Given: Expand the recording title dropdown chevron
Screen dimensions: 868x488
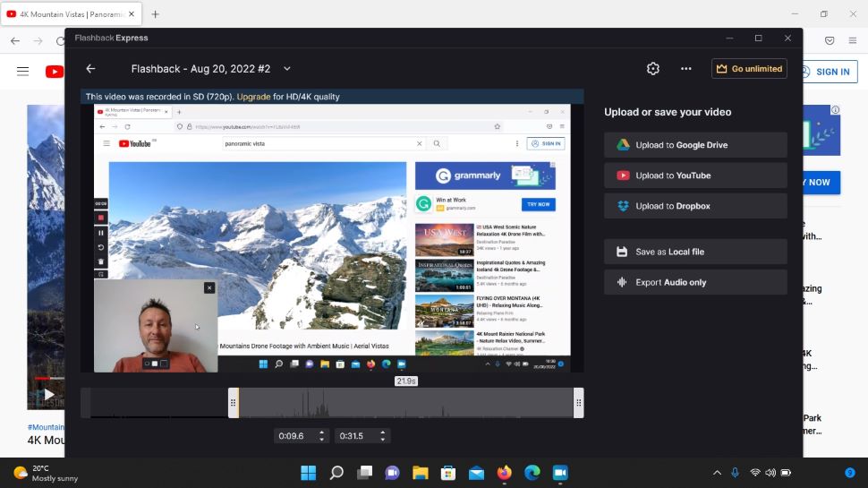Looking at the screenshot, I should (286, 69).
